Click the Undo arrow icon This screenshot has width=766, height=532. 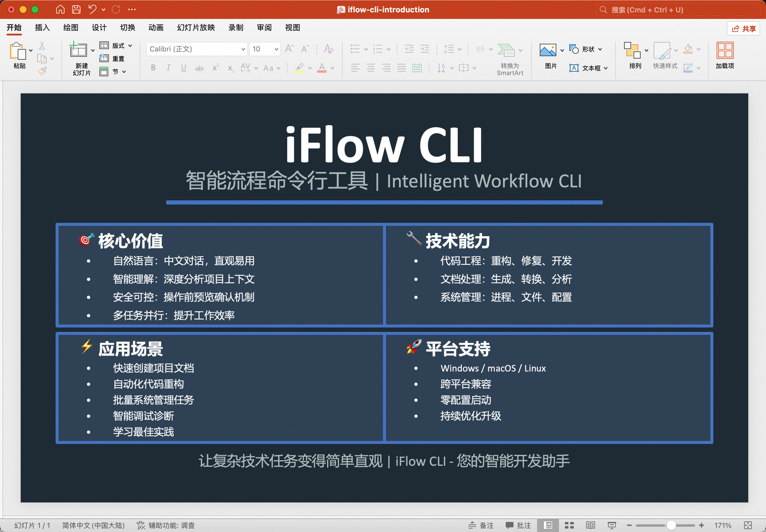tap(92, 10)
